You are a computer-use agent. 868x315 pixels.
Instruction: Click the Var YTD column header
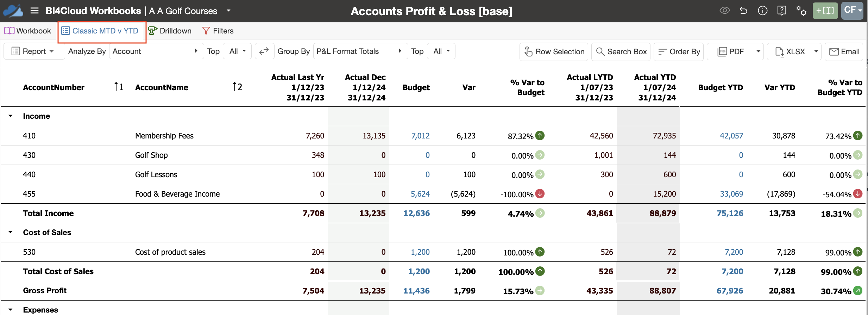(780, 87)
